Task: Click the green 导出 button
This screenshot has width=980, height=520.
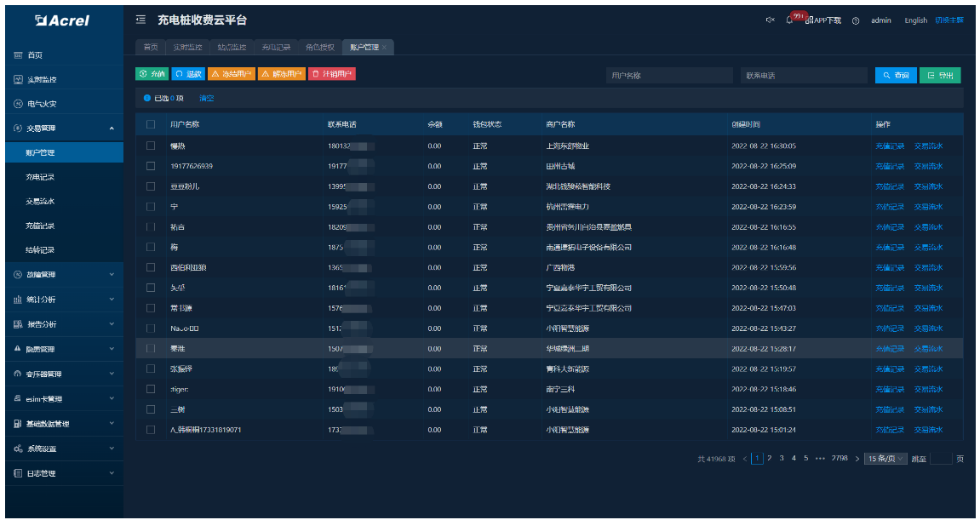Action: (x=940, y=76)
